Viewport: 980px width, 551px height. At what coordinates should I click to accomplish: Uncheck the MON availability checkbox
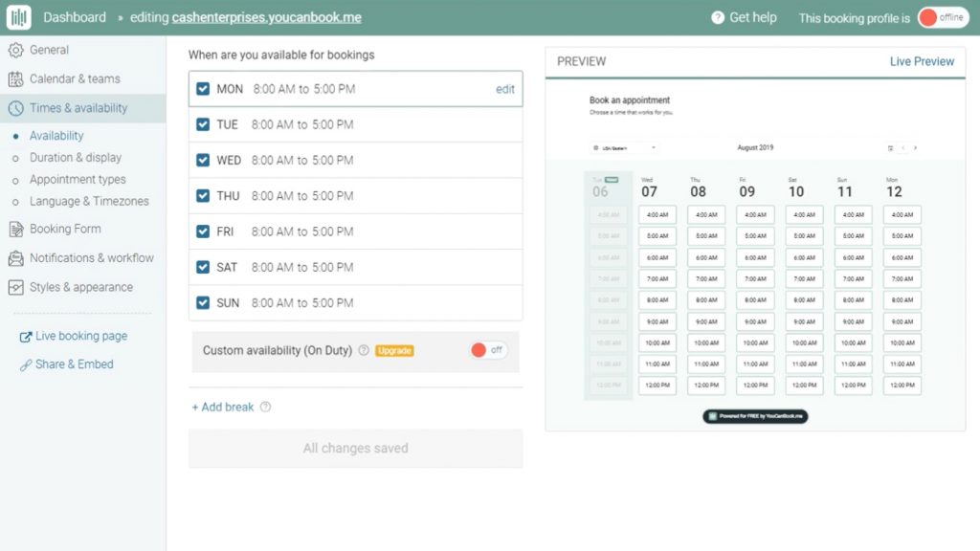(203, 89)
